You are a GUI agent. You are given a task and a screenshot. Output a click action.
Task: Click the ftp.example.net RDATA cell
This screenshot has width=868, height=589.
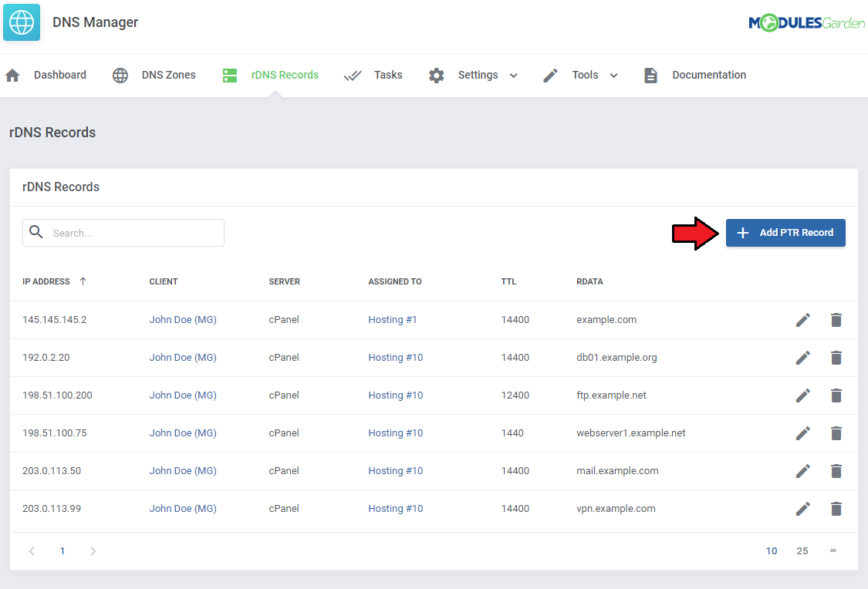(x=611, y=395)
